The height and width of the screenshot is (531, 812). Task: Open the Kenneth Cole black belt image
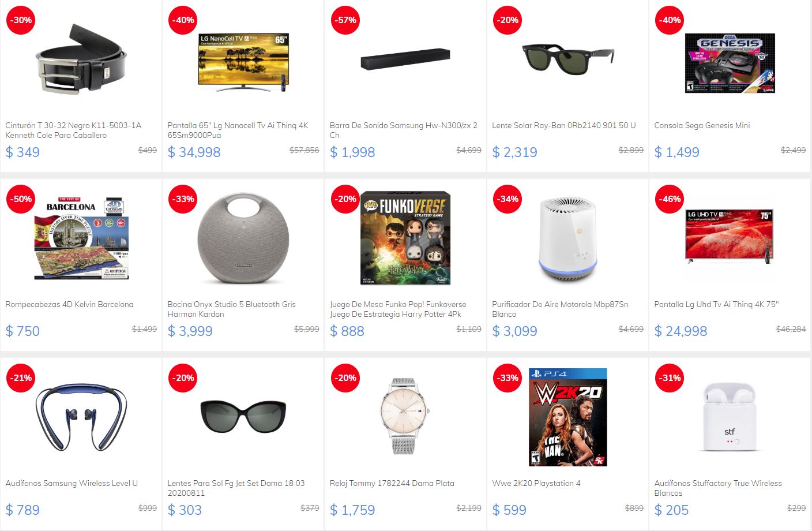click(x=81, y=59)
